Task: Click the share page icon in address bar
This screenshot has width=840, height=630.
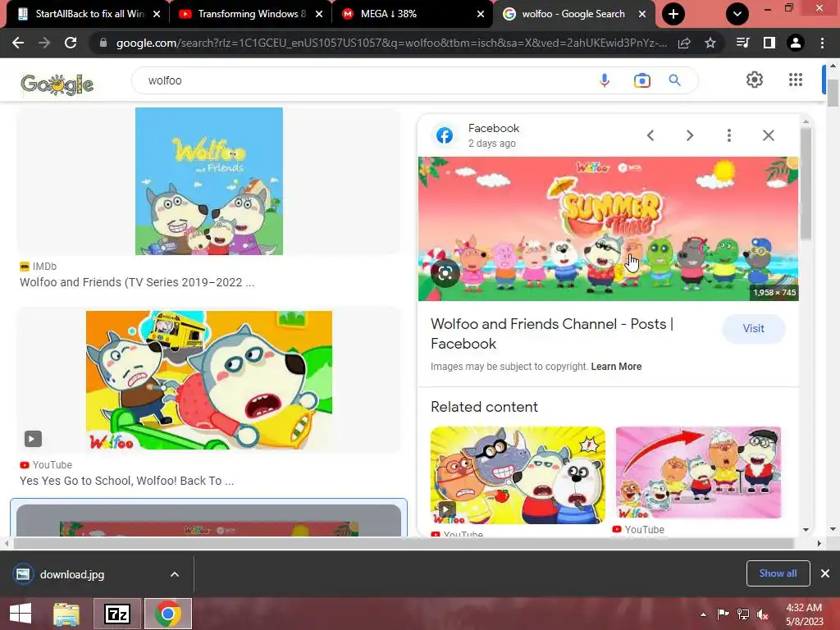Action: 684,43
